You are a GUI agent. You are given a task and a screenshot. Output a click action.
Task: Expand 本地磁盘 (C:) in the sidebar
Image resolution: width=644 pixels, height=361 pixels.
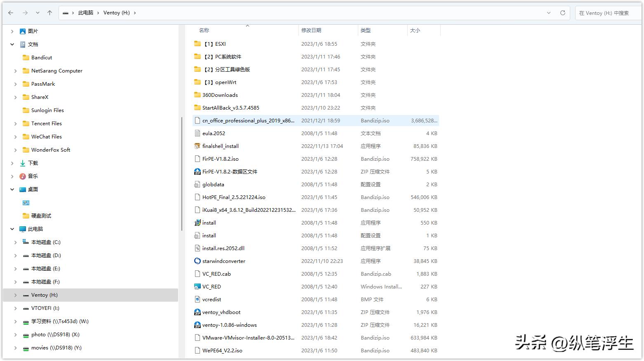[x=15, y=242]
